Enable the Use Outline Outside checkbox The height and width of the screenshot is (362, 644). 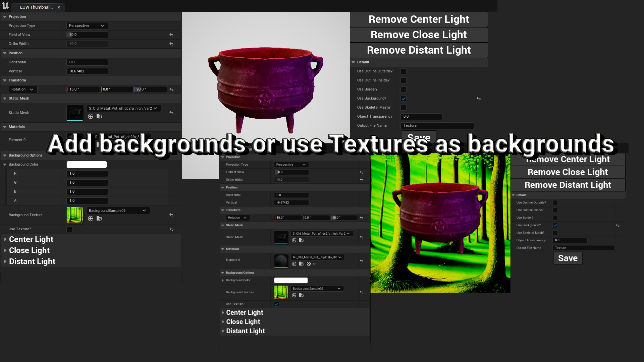pyautogui.click(x=404, y=71)
